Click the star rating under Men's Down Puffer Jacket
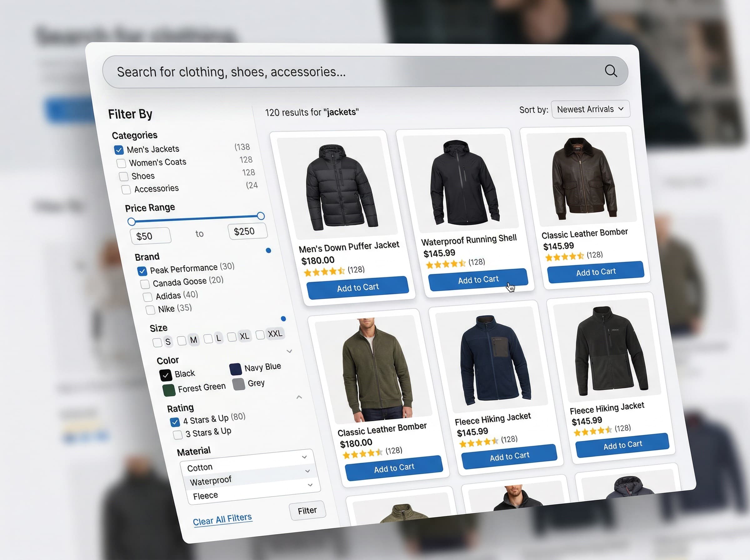 click(x=324, y=272)
